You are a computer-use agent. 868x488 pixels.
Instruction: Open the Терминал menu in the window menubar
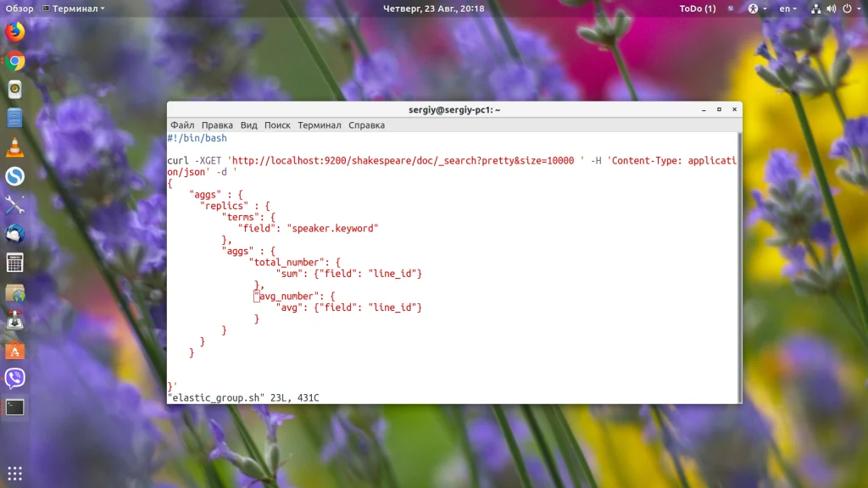click(320, 125)
